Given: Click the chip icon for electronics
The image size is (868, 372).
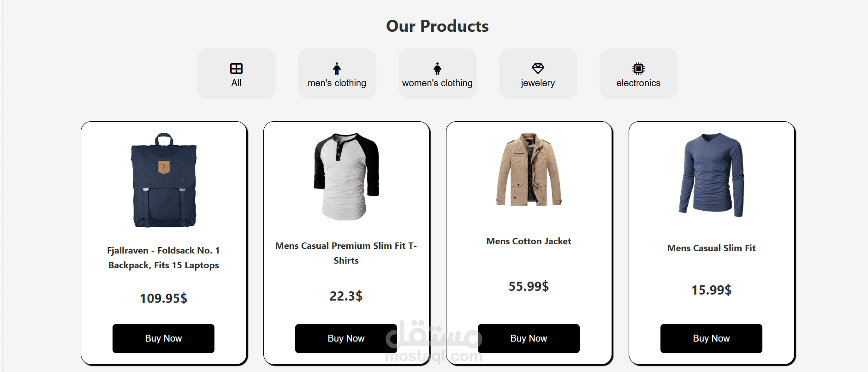Looking at the screenshot, I should point(638,69).
